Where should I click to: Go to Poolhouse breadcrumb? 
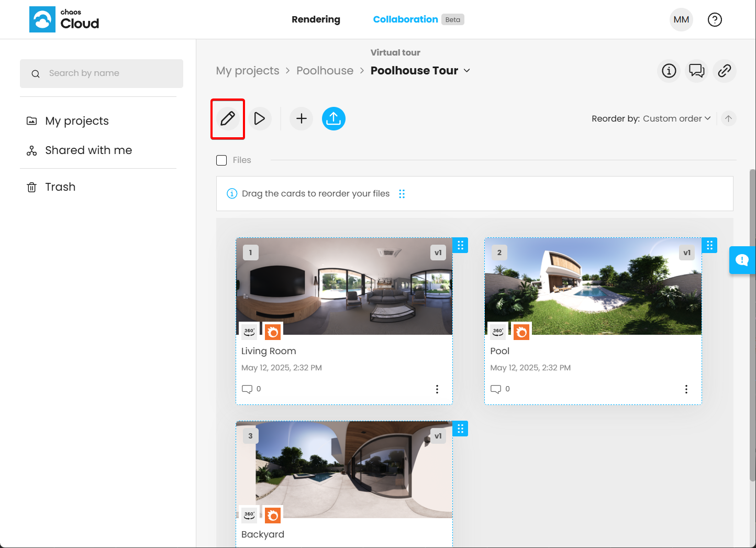pos(325,71)
